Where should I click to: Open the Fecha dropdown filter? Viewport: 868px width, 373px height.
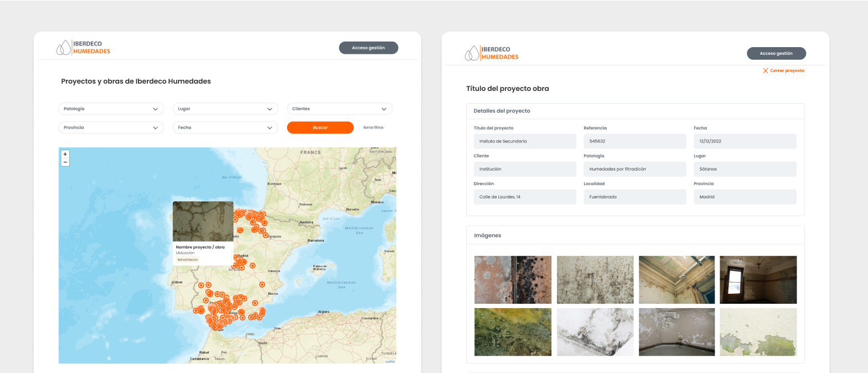[x=225, y=127]
